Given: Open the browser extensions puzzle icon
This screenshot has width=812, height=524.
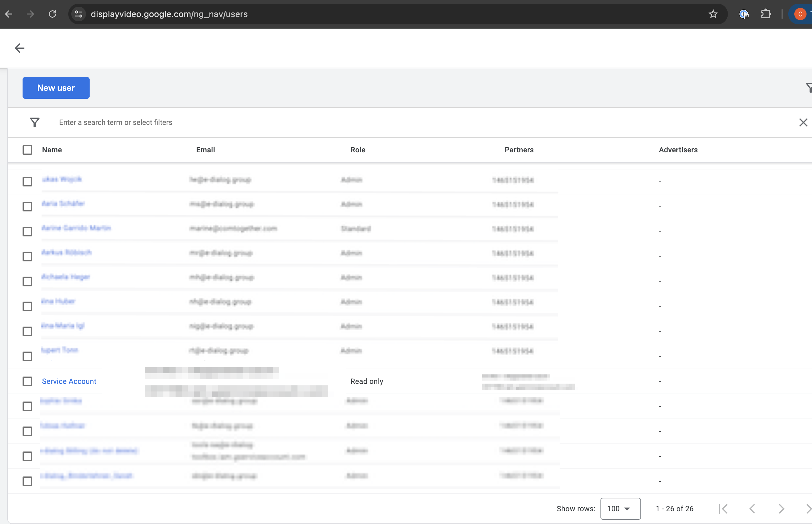Looking at the screenshot, I should [766, 14].
